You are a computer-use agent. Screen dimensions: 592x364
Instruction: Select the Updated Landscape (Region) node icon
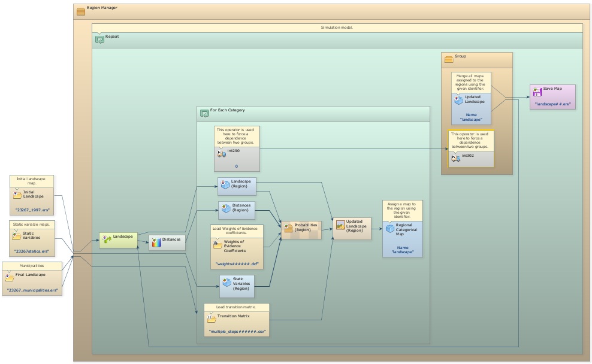click(x=340, y=225)
